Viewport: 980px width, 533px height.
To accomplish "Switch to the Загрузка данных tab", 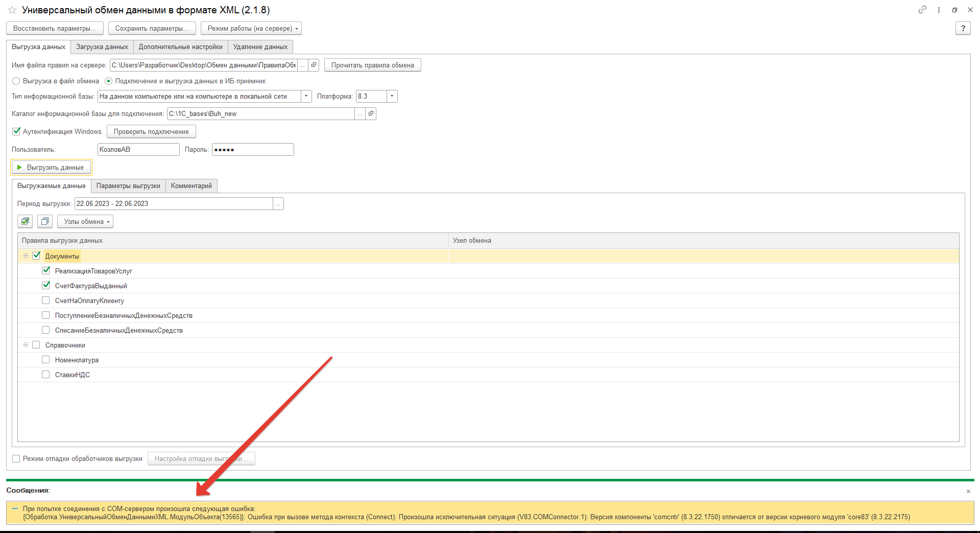I will tap(102, 47).
